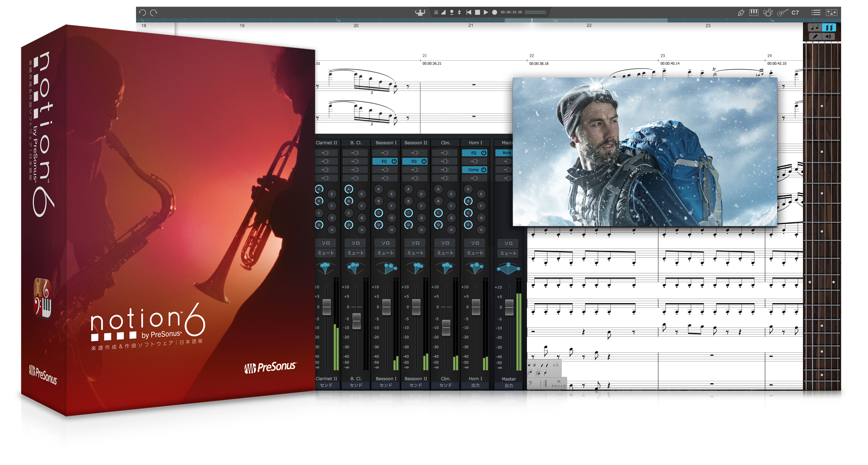
Task: Mute the Master channel
Action: [509, 253]
